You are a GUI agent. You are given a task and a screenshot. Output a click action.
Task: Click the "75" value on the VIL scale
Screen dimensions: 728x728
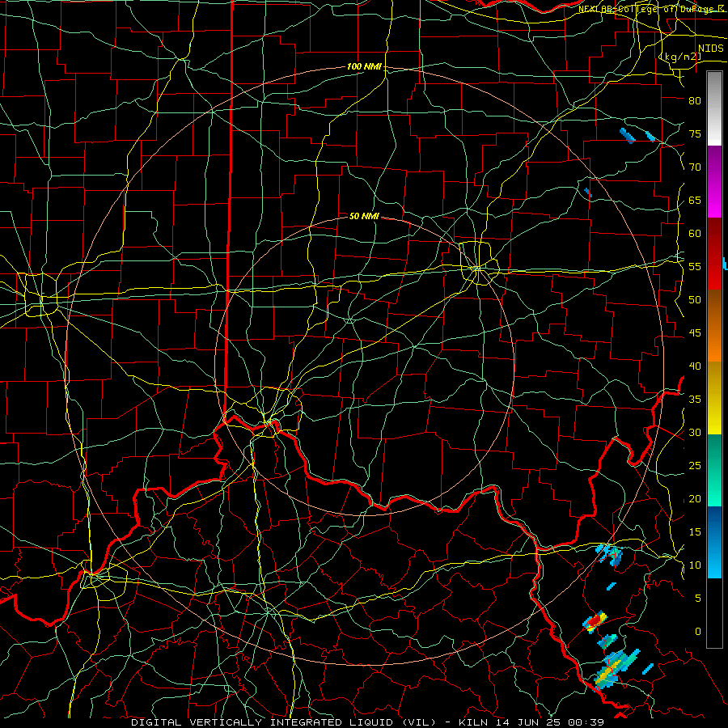(695, 134)
